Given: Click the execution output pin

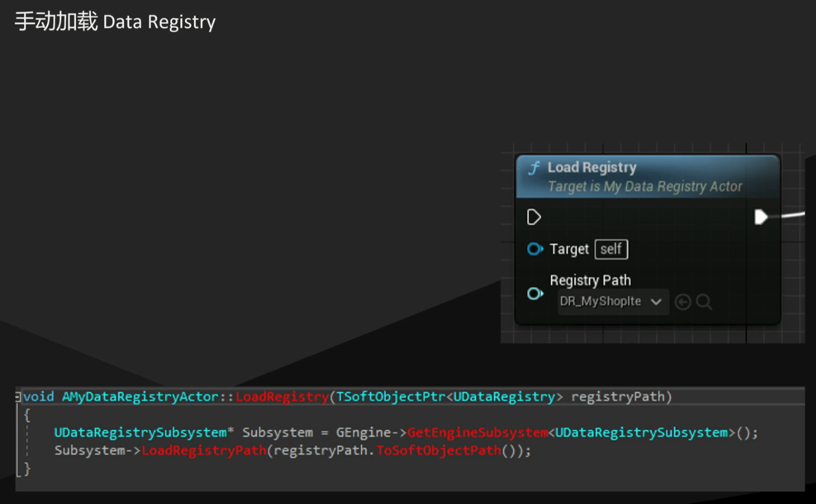Looking at the screenshot, I should coord(761,217).
